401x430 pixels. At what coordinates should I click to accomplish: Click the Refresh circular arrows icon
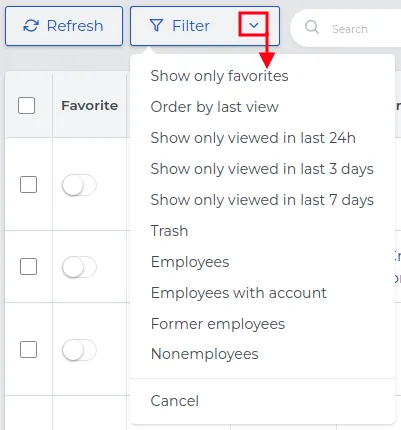(x=31, y=26)
